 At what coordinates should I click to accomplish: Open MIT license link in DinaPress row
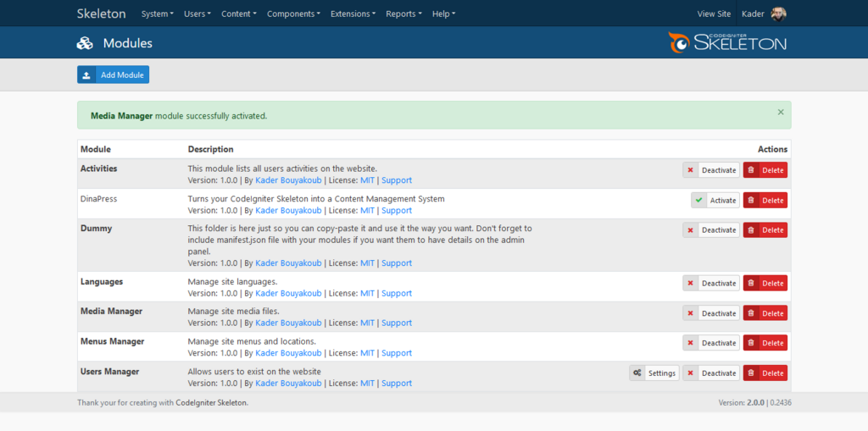click(368, 210)
